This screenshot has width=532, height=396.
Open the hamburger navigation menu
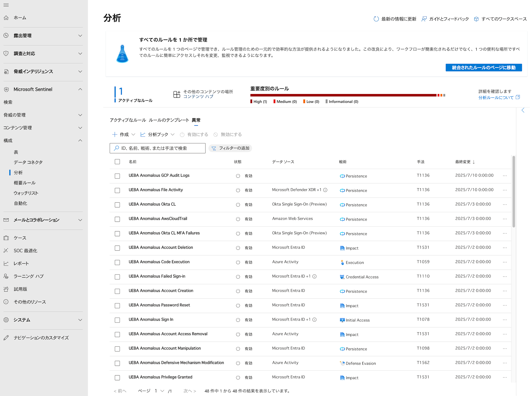(x=6, y=5)
